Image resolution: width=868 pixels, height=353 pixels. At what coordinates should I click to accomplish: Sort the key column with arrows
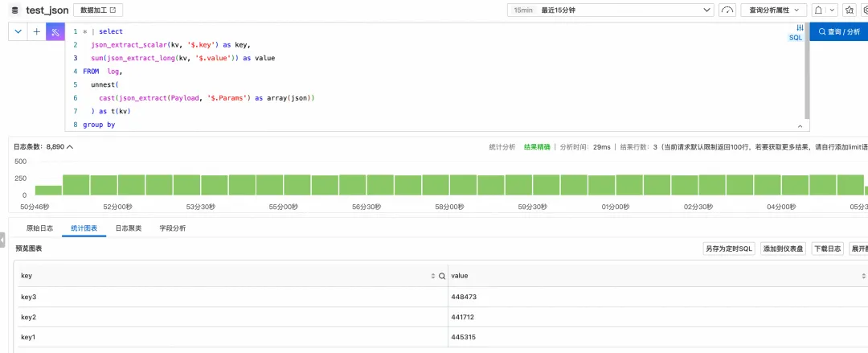point(433,276)
